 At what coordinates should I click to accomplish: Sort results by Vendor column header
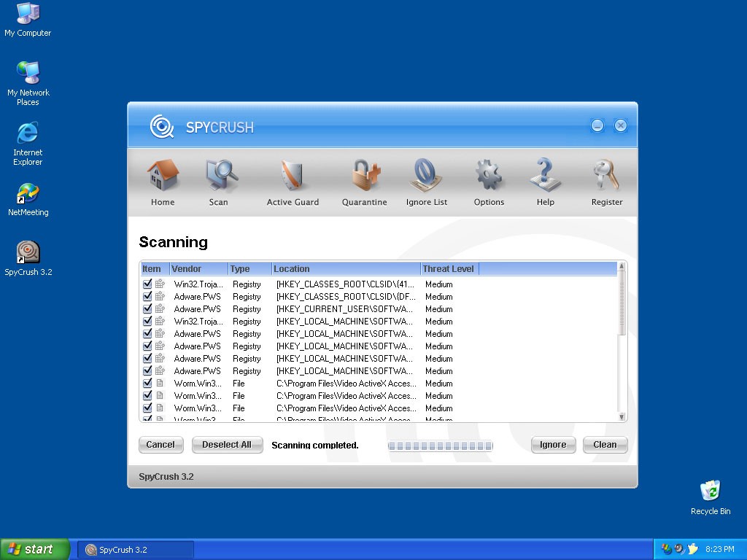[198, 269]
